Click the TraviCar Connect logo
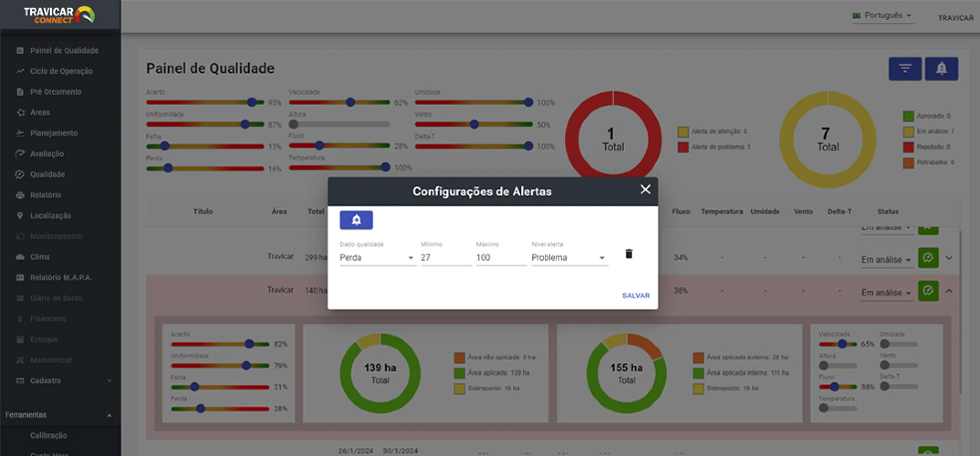This screenshot has width=980, height=456. point(59,15)
